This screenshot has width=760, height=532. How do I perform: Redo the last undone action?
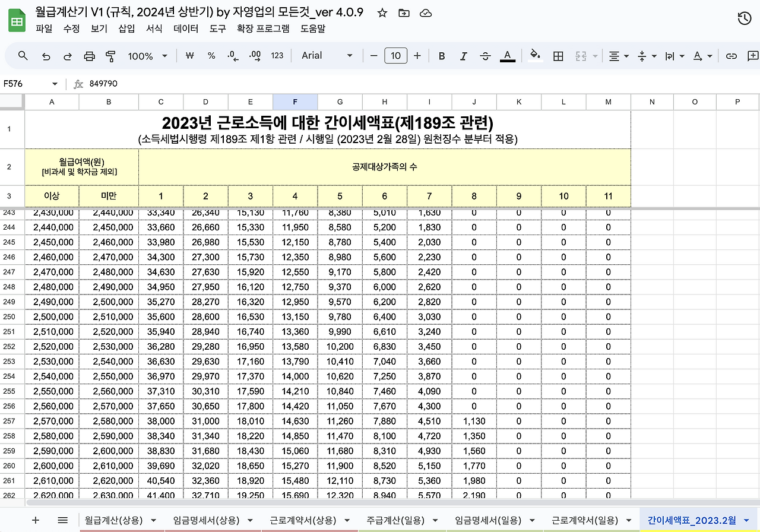coord(68,56)
